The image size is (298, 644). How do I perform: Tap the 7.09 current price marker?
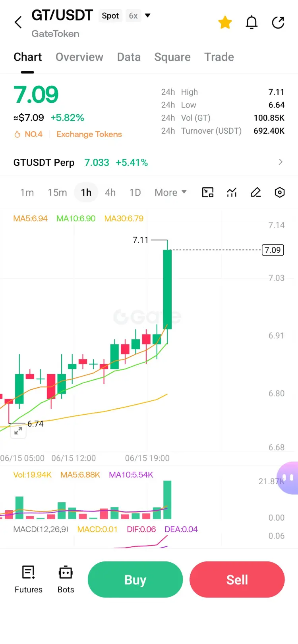(x=273, y=250)
